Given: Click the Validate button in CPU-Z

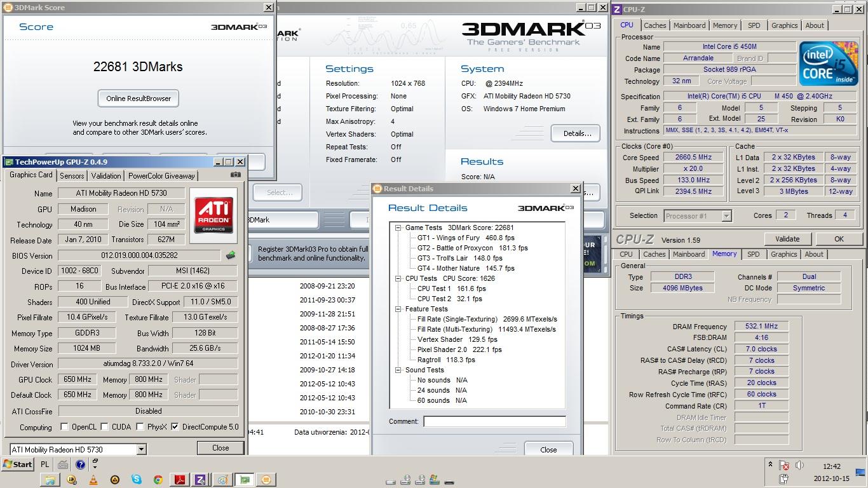Looking at the screenshot, I should point(787,239).
